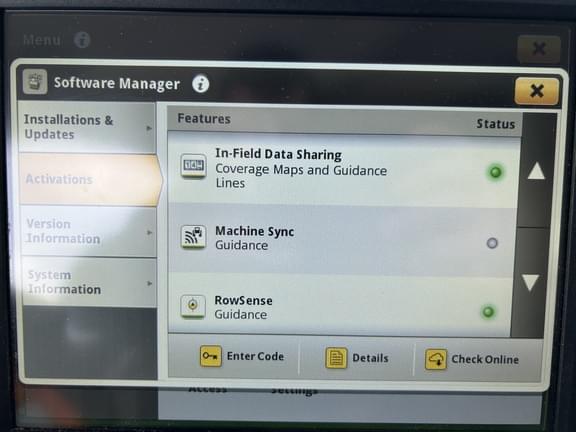Click the Software Manager app icon
Image resolution: width=576 pixels, height=432 pixels.
[35, 82]
